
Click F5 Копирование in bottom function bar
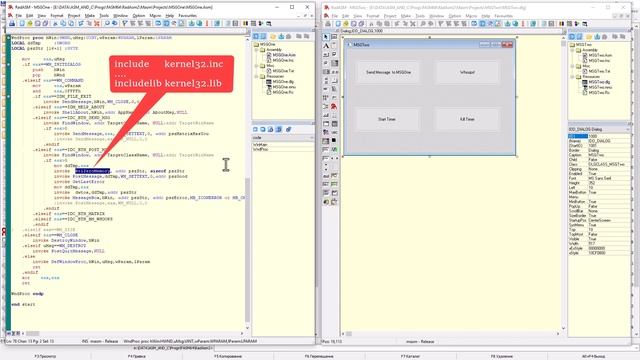click(x=228, y=356)
